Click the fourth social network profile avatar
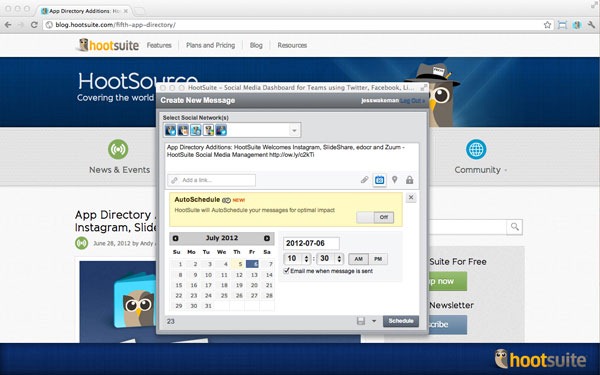The width and height of the screenshot is (600, 375). [208, 130]
